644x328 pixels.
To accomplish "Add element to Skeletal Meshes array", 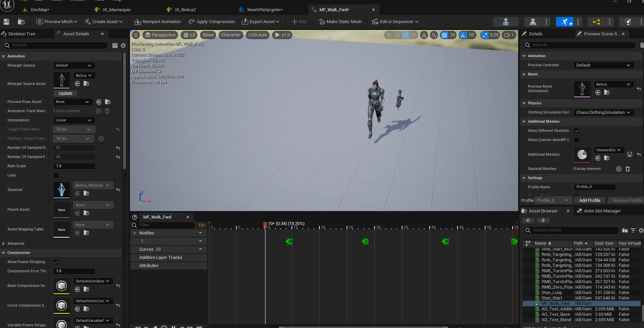I will (x=619, y=169).
